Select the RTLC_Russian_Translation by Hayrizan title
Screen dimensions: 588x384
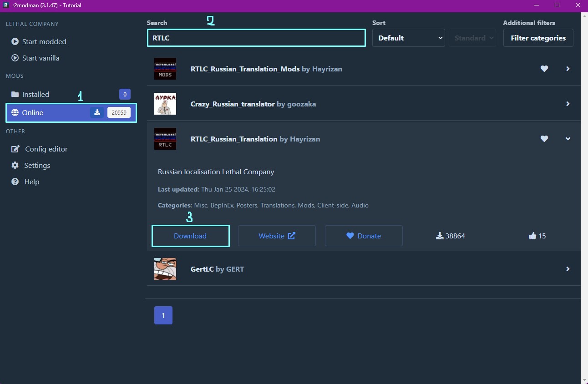255,139
